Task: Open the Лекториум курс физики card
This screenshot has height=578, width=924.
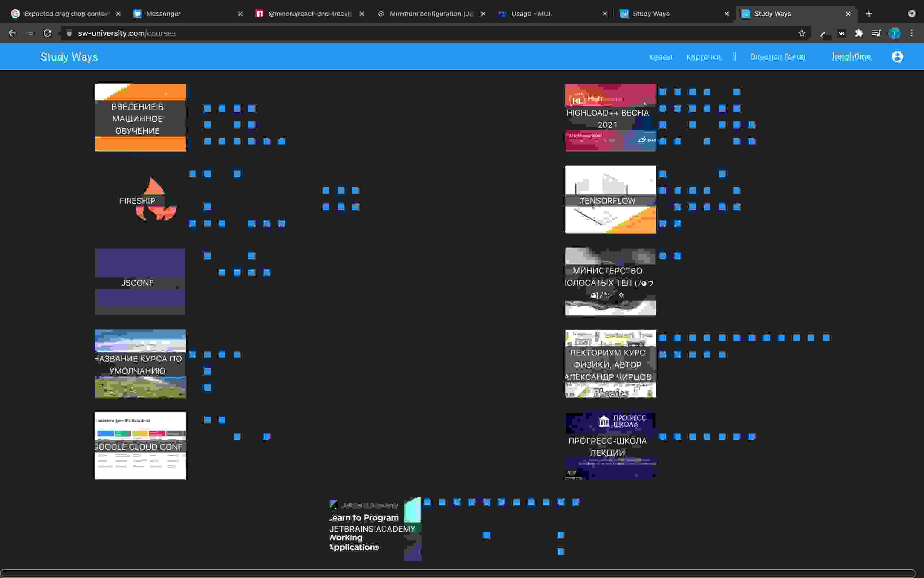Action: [611, 364]
